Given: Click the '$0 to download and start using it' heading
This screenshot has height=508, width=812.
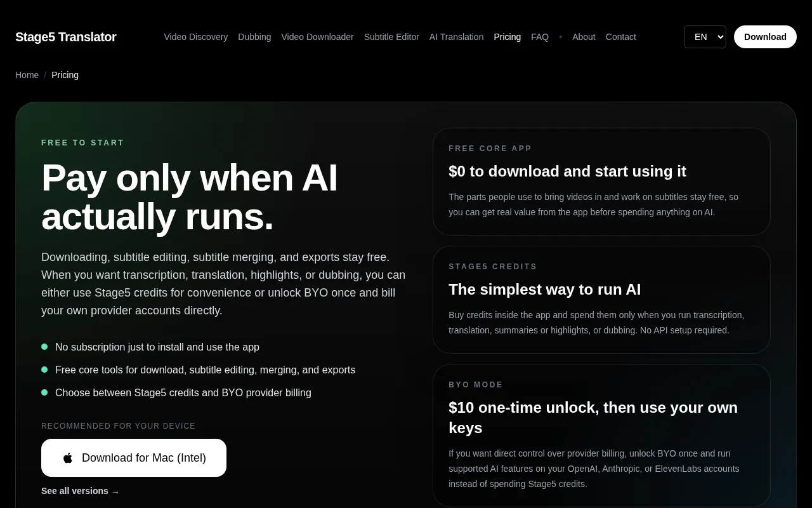Looking at the screenshot, I should [567, 171].
